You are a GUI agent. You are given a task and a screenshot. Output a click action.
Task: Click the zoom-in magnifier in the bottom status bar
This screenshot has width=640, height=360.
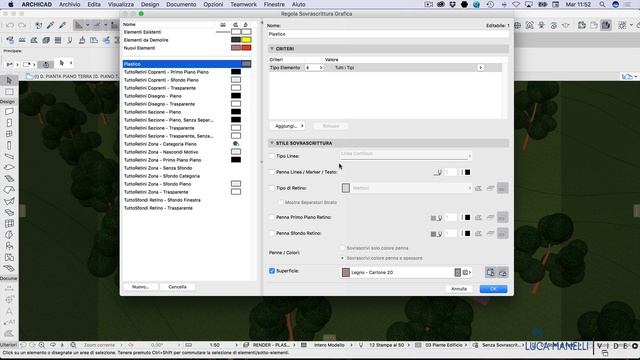pos(42,345)
